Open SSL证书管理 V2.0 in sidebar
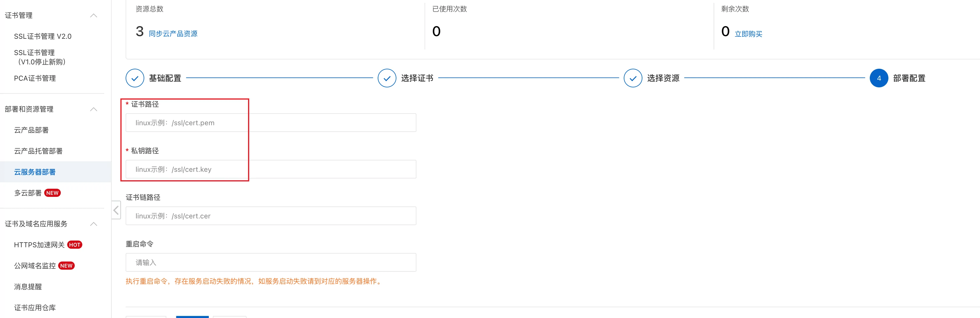 click(x=43, y=36)
